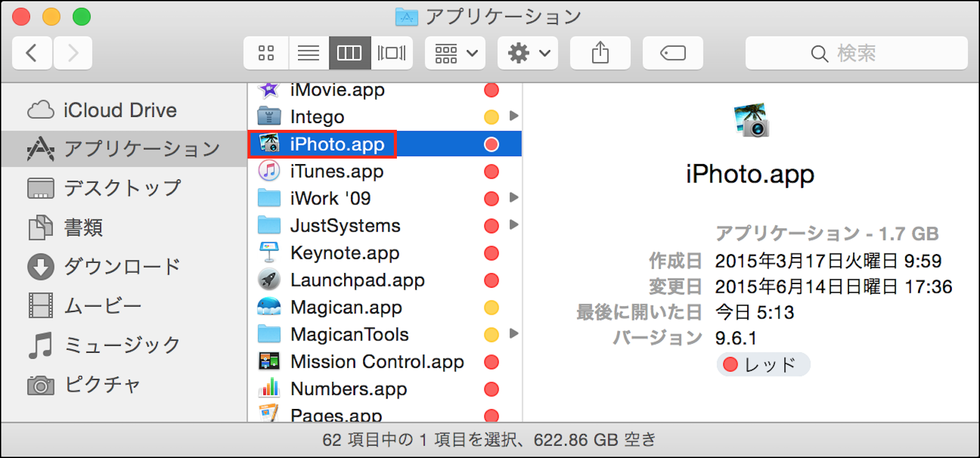Select iPhoto.app in the column list
Image resolution: width=980 pixels, height=458 pixels.
click(x=337, y=145)
